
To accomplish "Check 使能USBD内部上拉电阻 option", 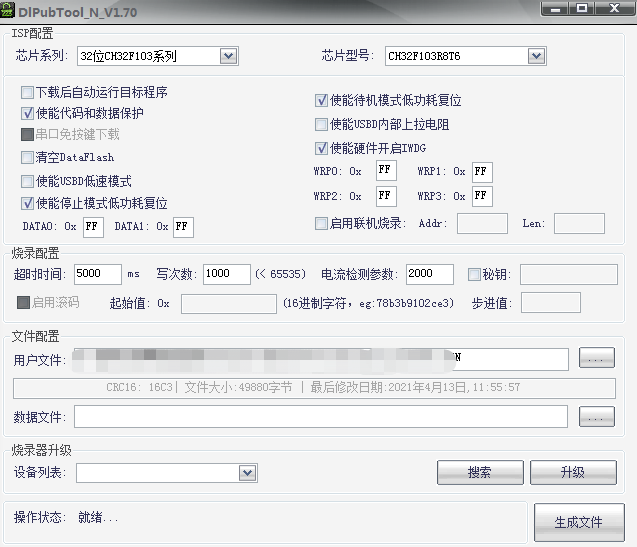I will coord(321,125).
